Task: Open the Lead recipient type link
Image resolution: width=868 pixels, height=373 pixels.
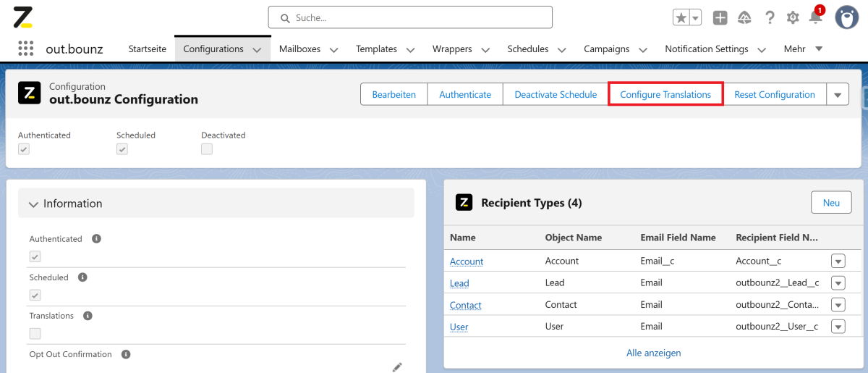Action: coord(459,283)
